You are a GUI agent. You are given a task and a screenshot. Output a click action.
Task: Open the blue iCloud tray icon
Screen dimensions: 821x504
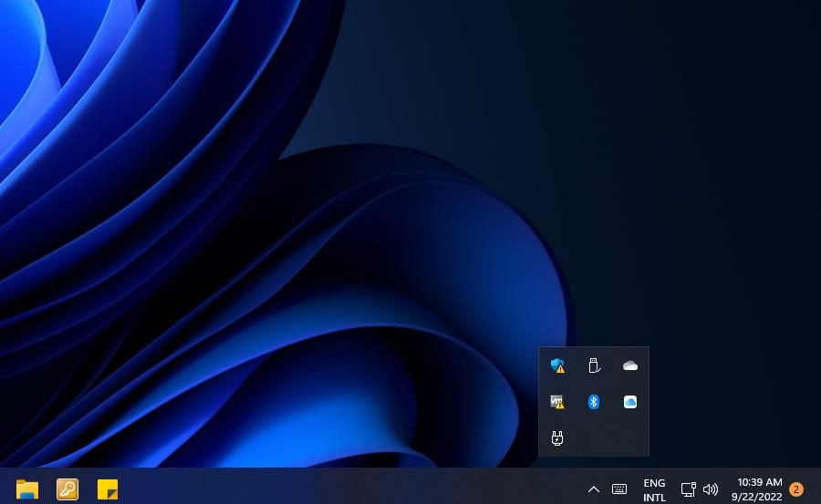629,402
